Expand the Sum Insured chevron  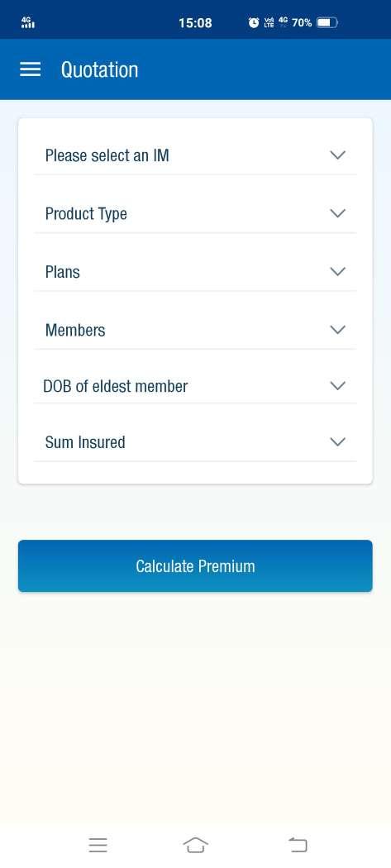pyautogui.click(x=338, y=441)
